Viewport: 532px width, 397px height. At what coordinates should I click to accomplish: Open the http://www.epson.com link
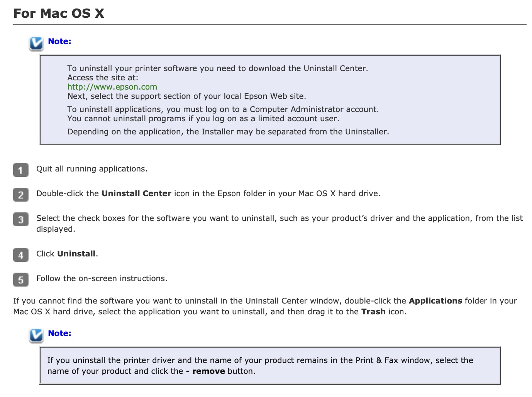(112, 87)
